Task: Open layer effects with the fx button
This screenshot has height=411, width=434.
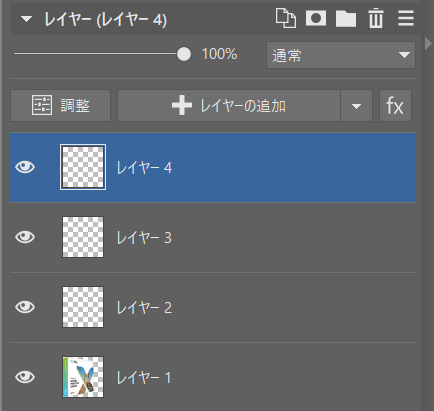Action: tap(395, 106)
